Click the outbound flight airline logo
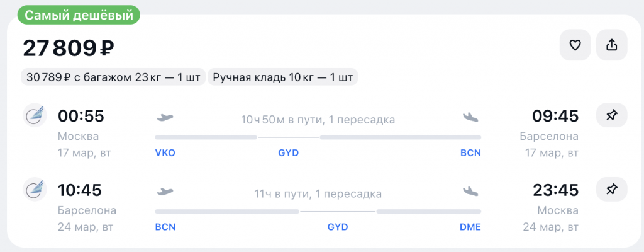Image resolution: width=644 pixels, height=252 pixels. tap(35, 115)
